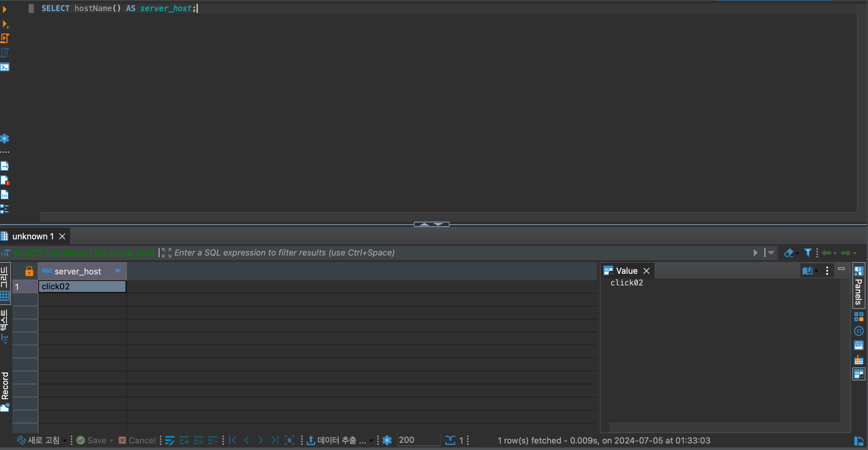This screenshot has width=868, height=450.
Task: Toggle the read-only lock icon in the grid header
Action: tap(29, 271)
